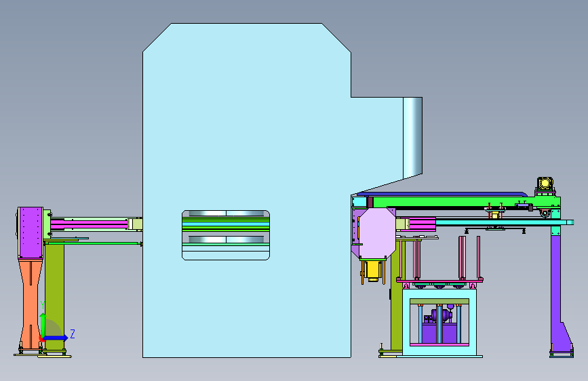The height and width of the screenshot is (381, 588).
Task: Pick the right blue guide post in table frame
Action: coord(458,324)
